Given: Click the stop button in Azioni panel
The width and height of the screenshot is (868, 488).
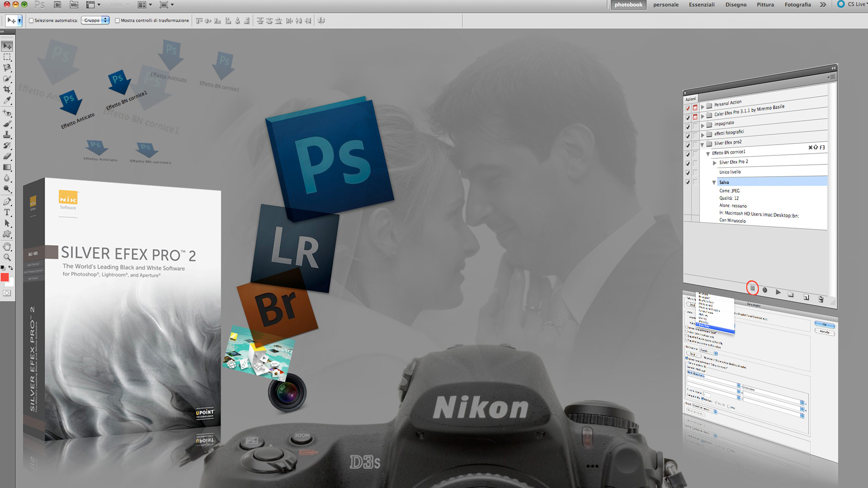Looking at the screenshot, I should click(x=752, y=288).
